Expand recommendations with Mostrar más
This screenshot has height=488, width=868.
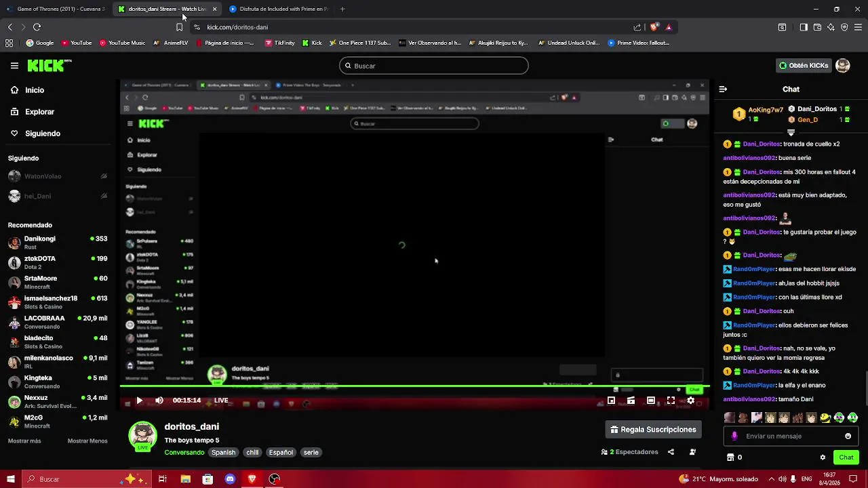click(24, 441)
